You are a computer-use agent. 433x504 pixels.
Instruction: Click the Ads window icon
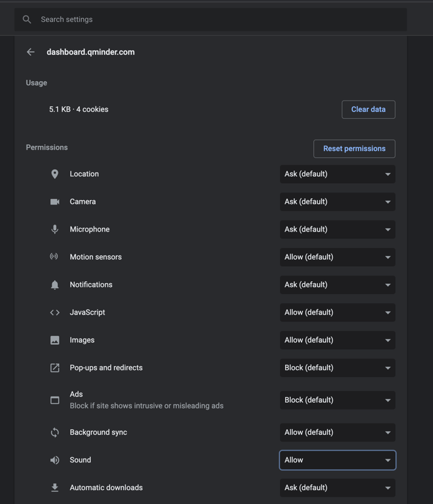click(55, 400)
